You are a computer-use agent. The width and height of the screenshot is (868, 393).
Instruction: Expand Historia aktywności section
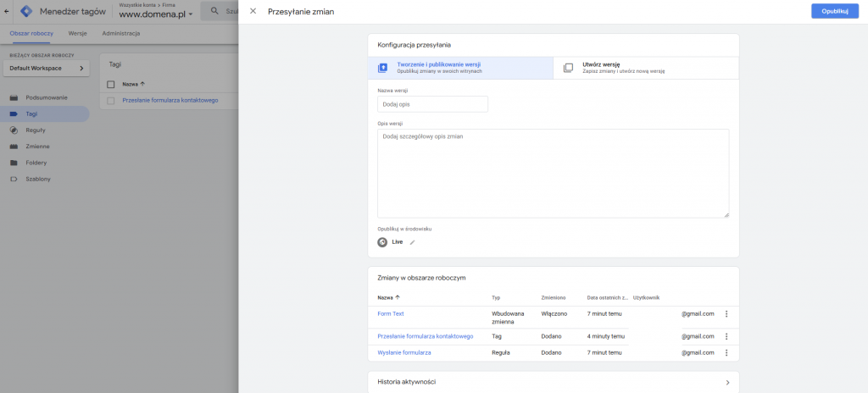point(553,382)
